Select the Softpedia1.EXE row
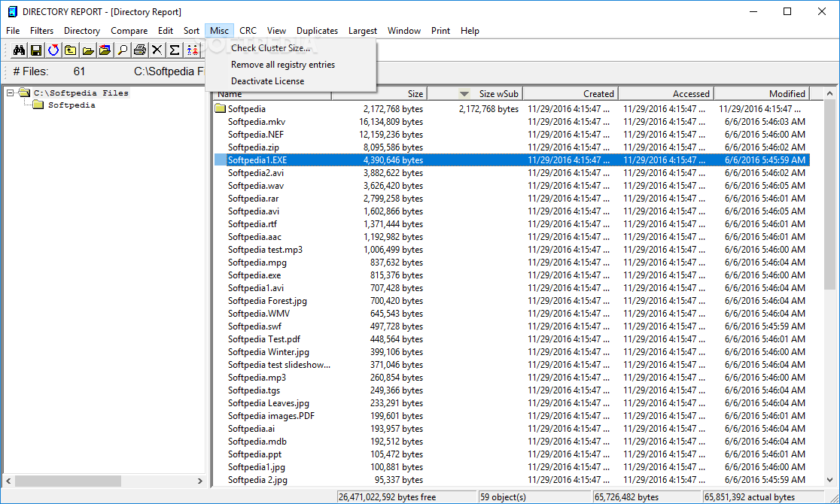 pyautogui.click(x=512, y=160)
